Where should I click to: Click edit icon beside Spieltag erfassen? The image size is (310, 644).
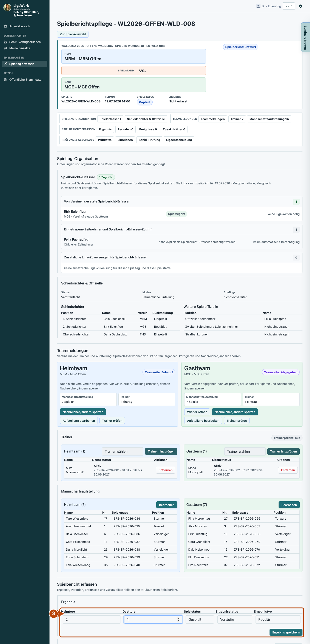pyautogui.click(x=5, y=64)
